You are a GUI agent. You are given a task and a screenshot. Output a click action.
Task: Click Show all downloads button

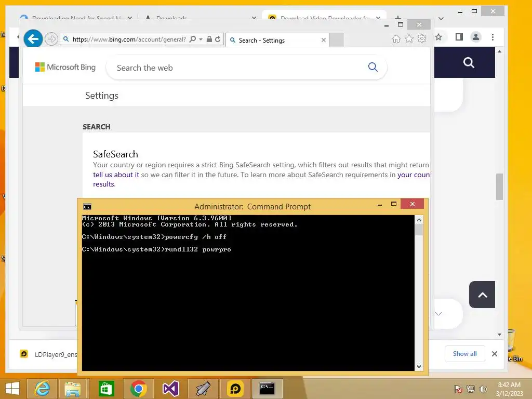pos(465,354)
